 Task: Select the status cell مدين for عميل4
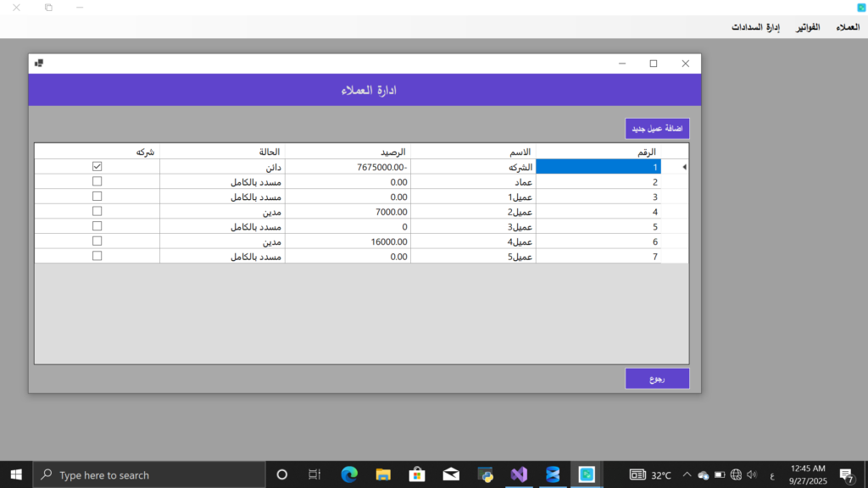[x=223, y=241]
